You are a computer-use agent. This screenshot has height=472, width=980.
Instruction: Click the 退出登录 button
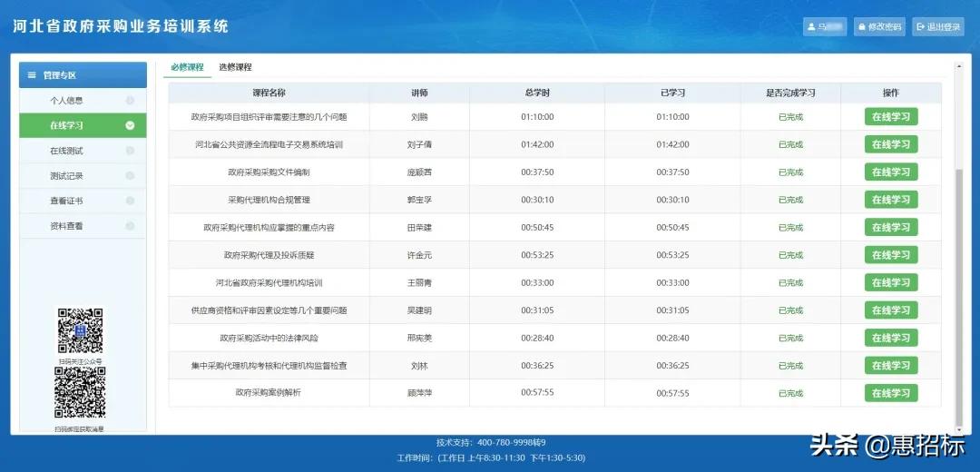[x=938, y=27]
